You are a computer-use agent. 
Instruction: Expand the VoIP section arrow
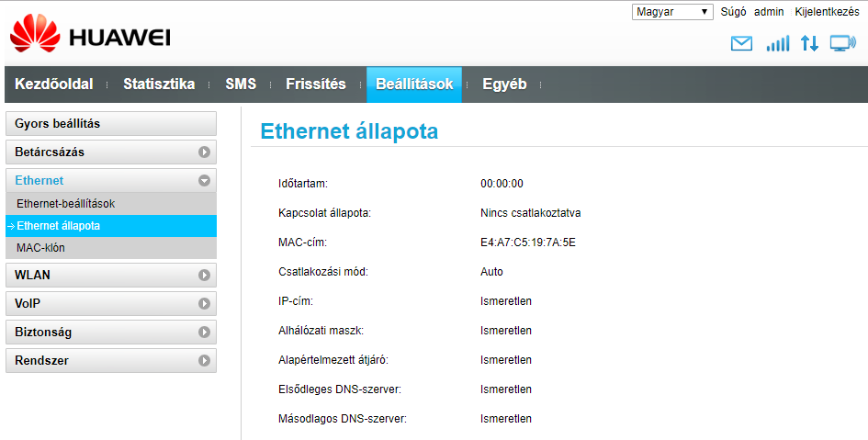tap(204, 303)
